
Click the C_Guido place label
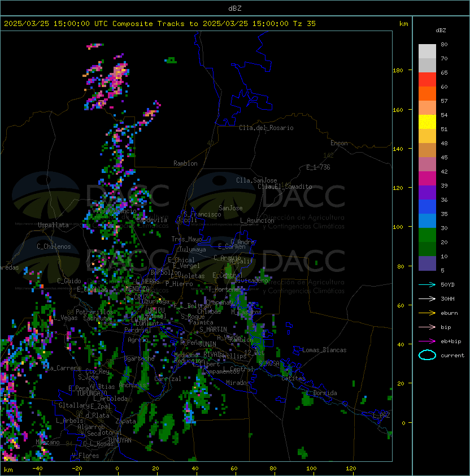[69, 281]
